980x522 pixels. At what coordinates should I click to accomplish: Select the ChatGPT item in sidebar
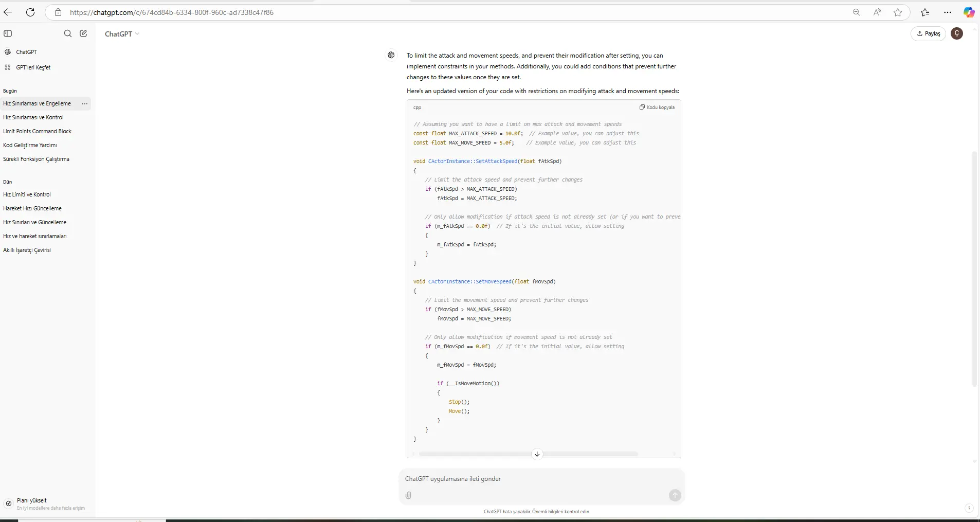click(26, 52)
